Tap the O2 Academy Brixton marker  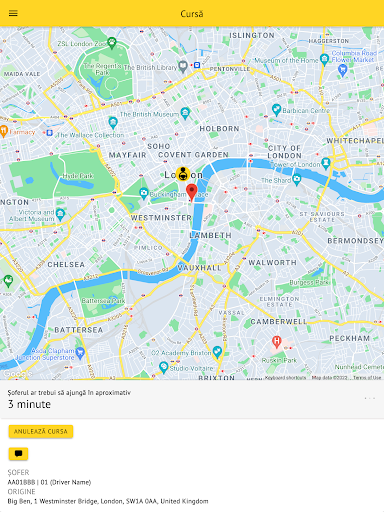pyautogui.click(x=217, y=352)
